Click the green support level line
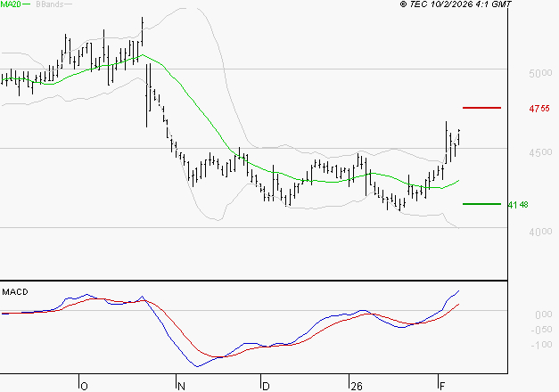 click(x=481, y=204)
